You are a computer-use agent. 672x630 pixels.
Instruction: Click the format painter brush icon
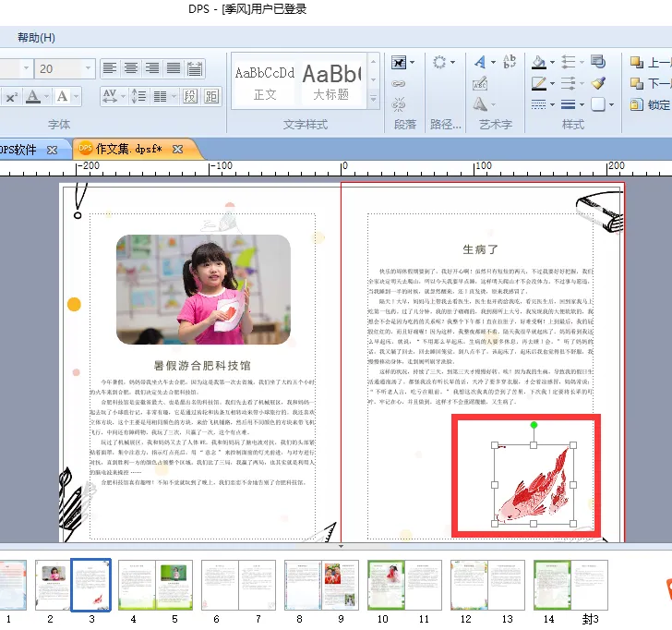click(x=598, y=83)
